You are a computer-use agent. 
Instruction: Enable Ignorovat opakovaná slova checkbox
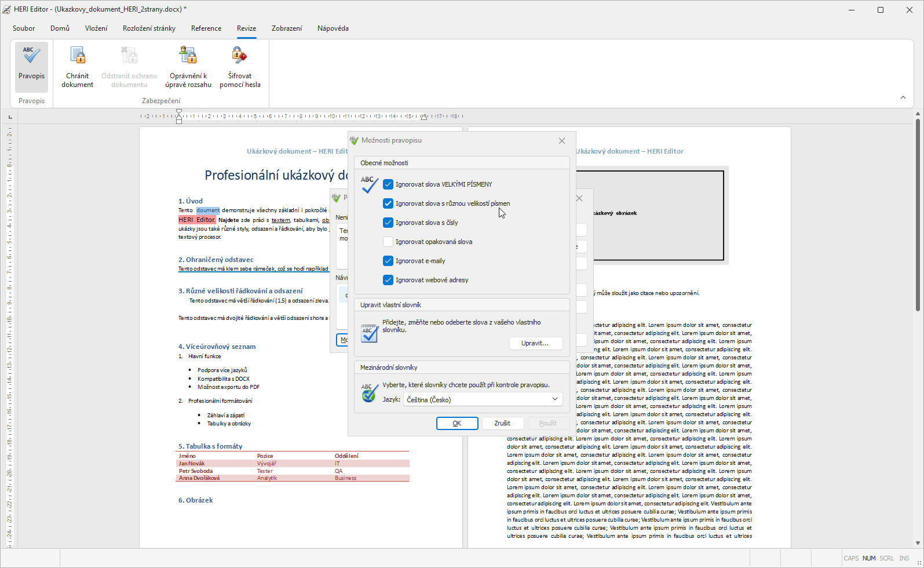(x=388, y=242)
